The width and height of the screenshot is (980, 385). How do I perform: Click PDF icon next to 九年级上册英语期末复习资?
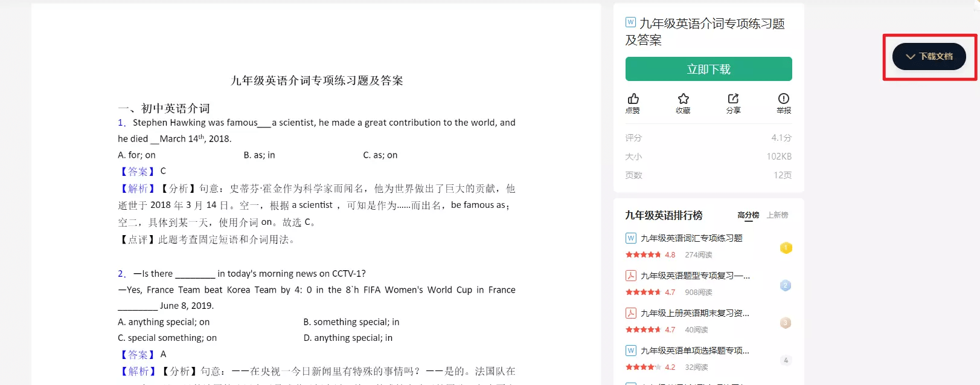630,313
